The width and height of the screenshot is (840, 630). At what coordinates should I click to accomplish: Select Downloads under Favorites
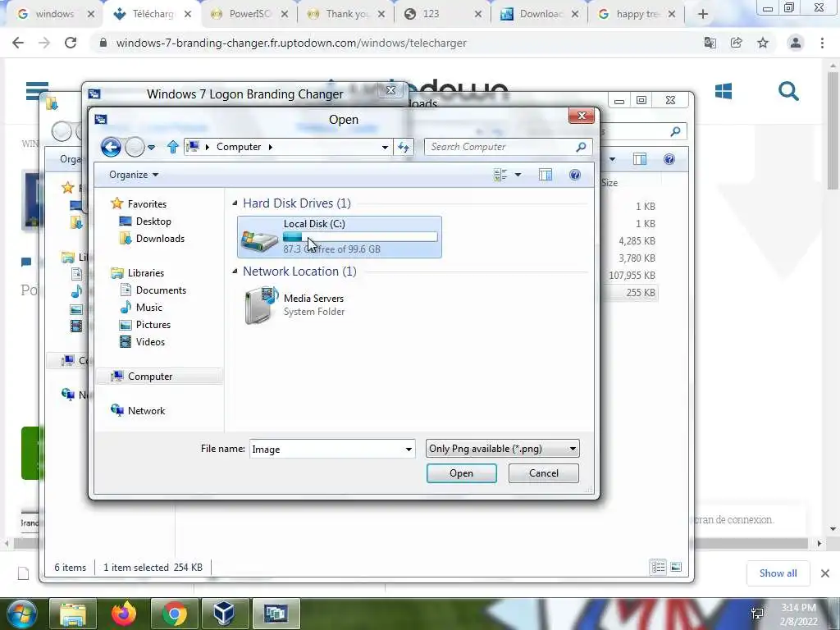[x=159, y=239]
